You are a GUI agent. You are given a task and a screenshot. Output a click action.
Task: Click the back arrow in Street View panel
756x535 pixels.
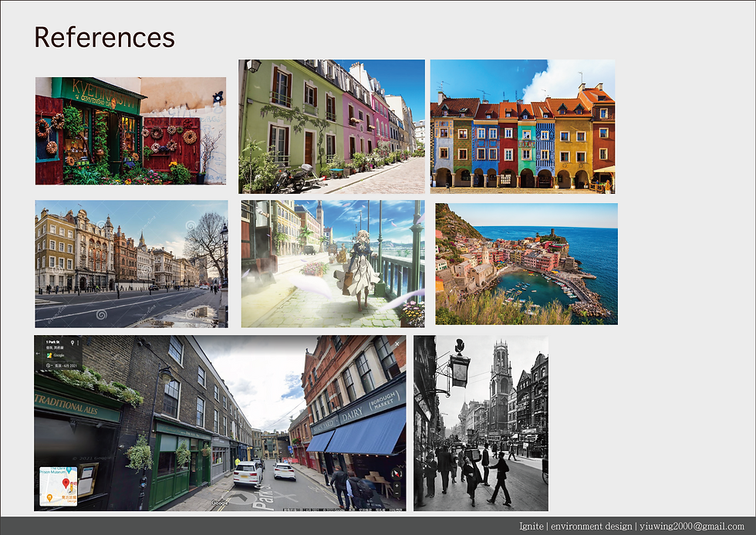coord(37,354)
